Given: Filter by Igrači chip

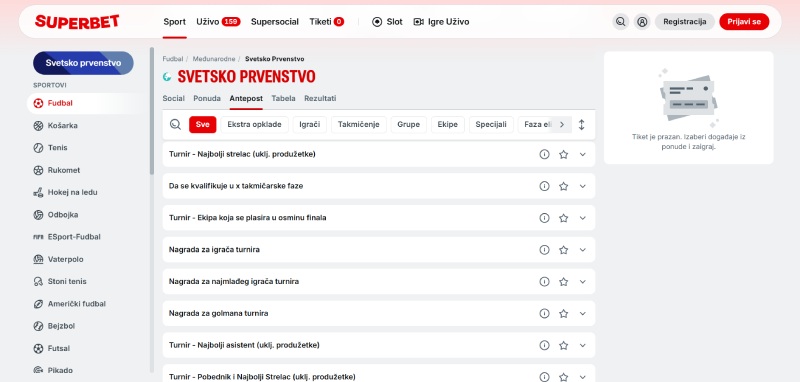Looking at the screenshot, I should (x=310, y=124).
